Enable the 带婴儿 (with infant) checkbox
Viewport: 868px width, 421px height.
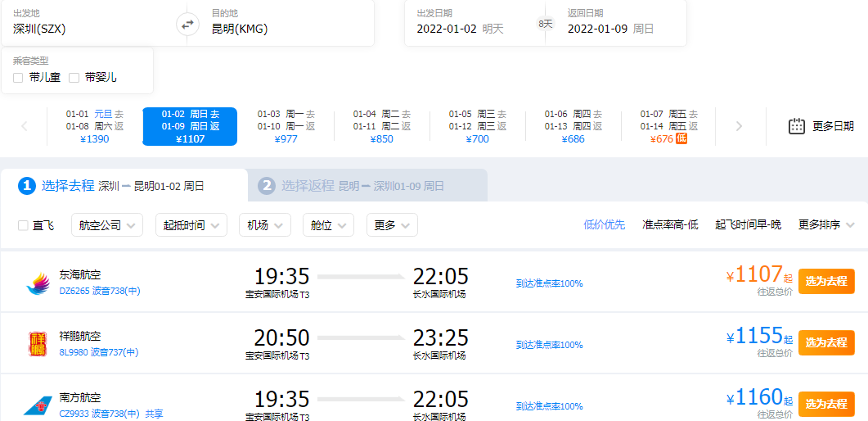(74, 78)
